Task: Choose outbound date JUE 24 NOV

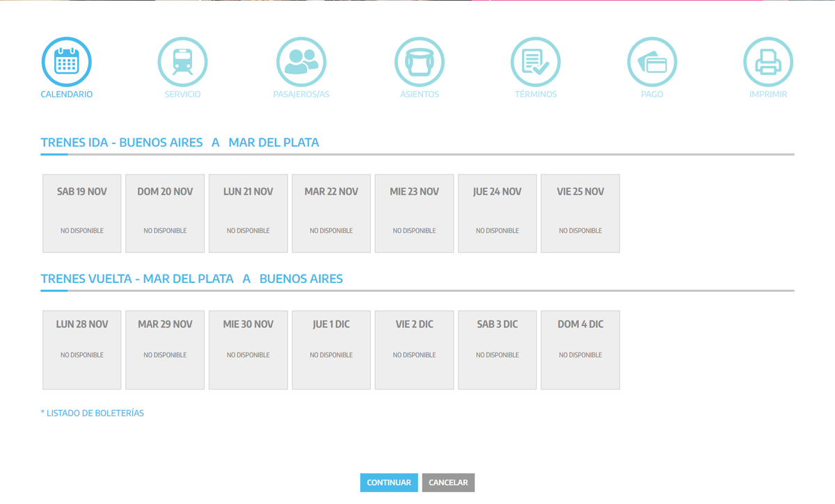Action: pyautogui.click(x=498, y=213)
